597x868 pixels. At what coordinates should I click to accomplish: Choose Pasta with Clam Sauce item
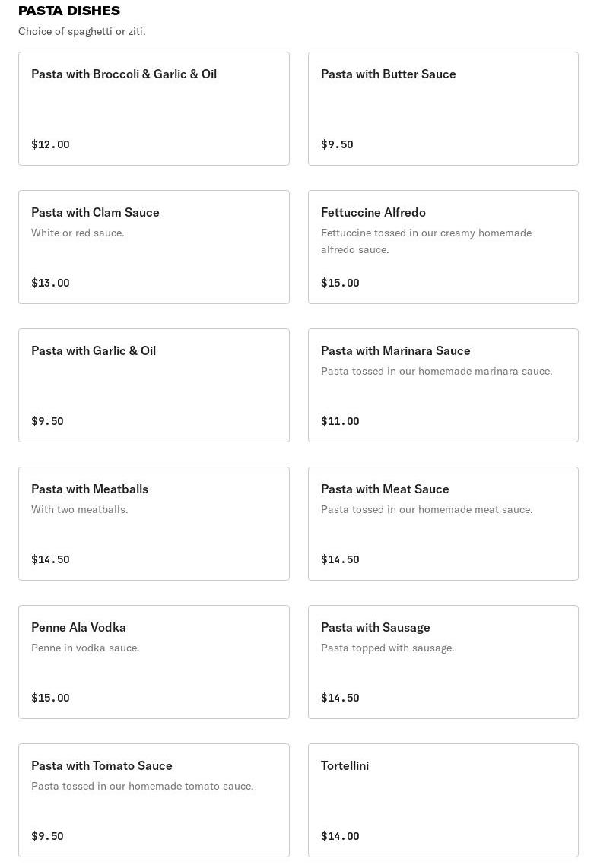[154, 247]
